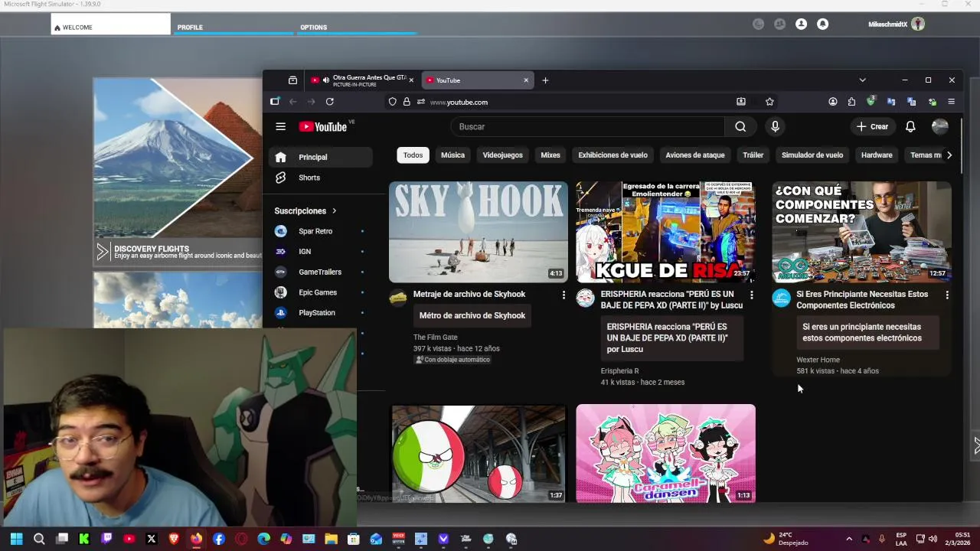Open the browser application hamburger menu
The image size is (980, 551).
coord(952,102)
